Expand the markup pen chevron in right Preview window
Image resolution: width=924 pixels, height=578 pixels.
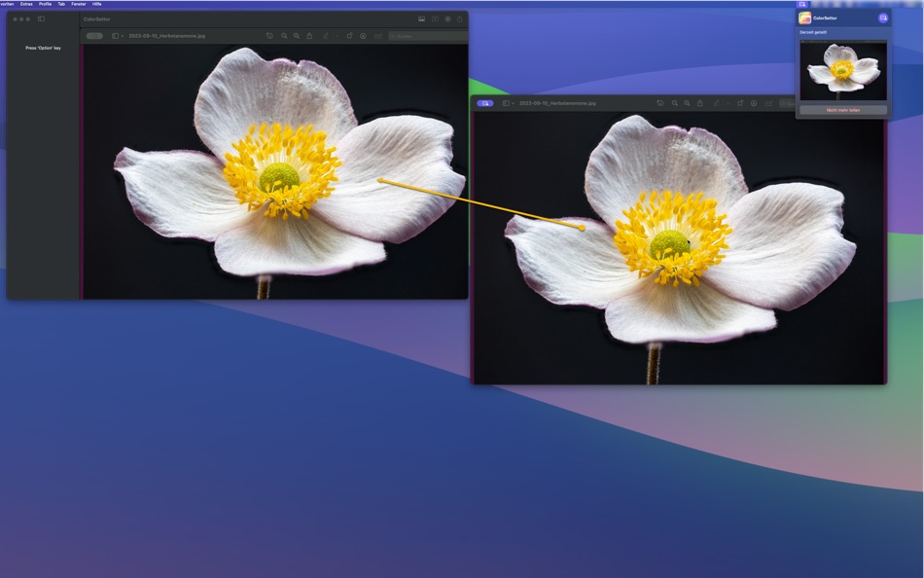pyautogui.click(x=728, y=103)
